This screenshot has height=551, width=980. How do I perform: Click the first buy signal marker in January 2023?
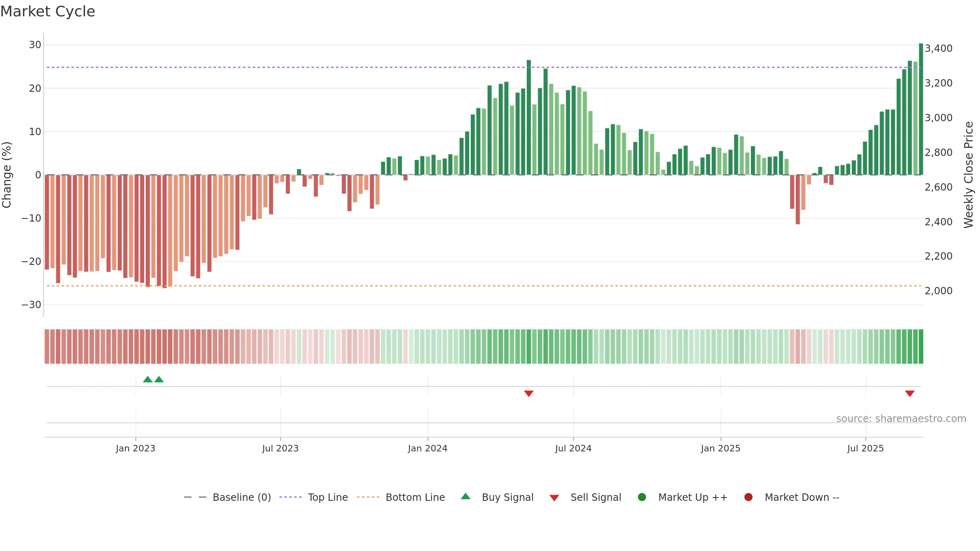click(x=148, y=379)
